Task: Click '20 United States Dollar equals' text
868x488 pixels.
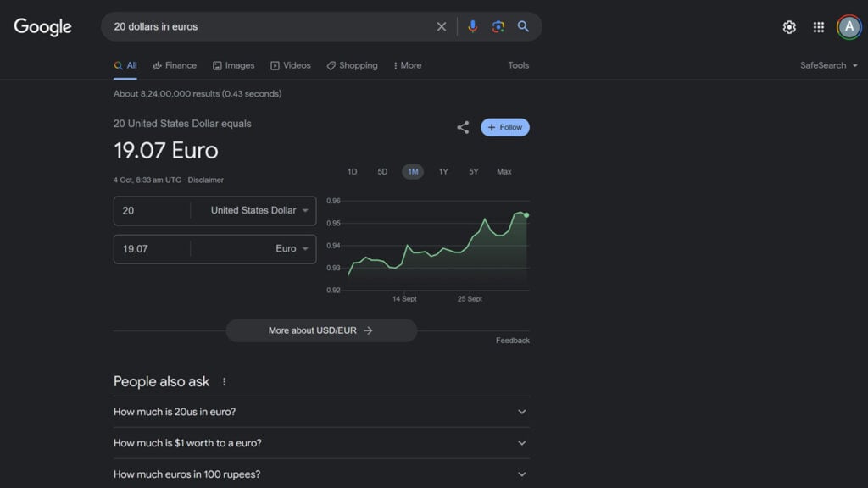Action: [182, 124]
